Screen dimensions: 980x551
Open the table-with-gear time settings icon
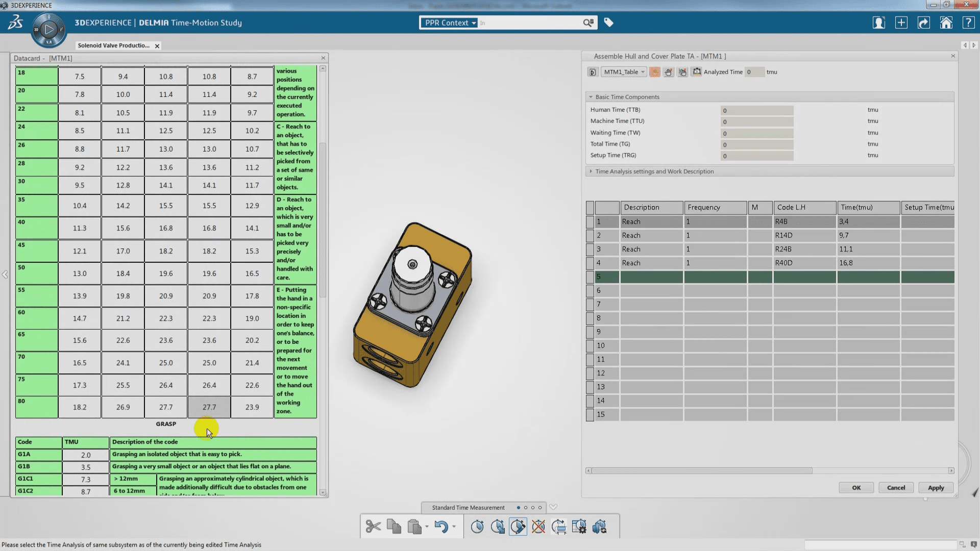[x=579, y=527]
